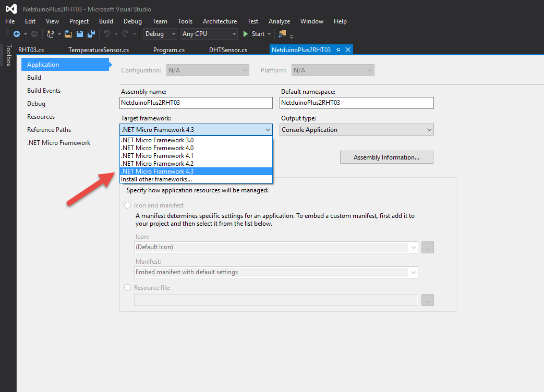Collapse the Target framework dropdown
This screenshot has height=392, width=544.
tap(268, 130)
